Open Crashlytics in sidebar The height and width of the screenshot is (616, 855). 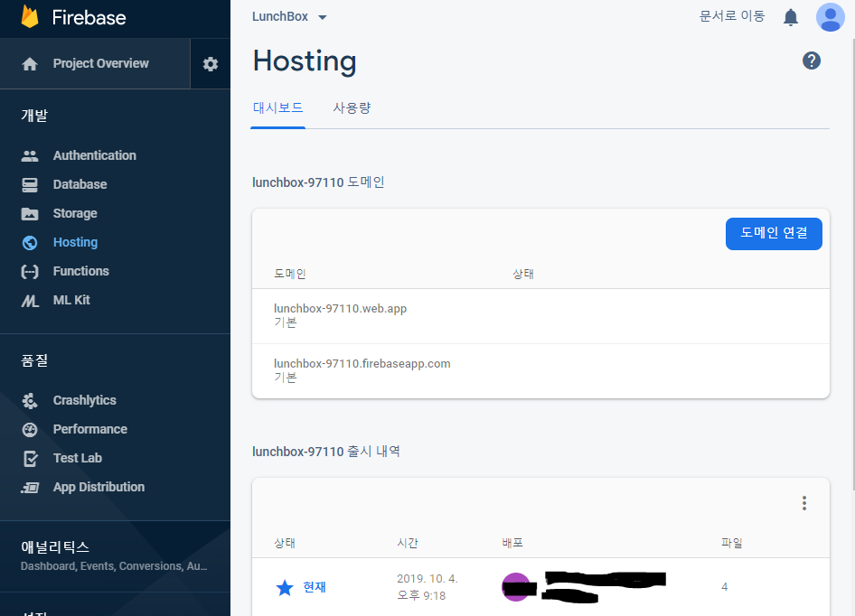pyautogui.click(x=85, y=401)
